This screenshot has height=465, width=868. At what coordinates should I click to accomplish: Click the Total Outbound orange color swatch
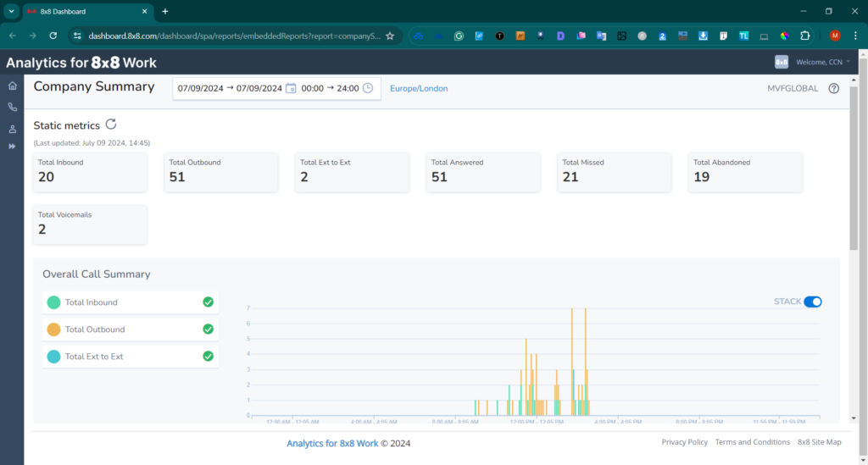[x=53, y=329]
